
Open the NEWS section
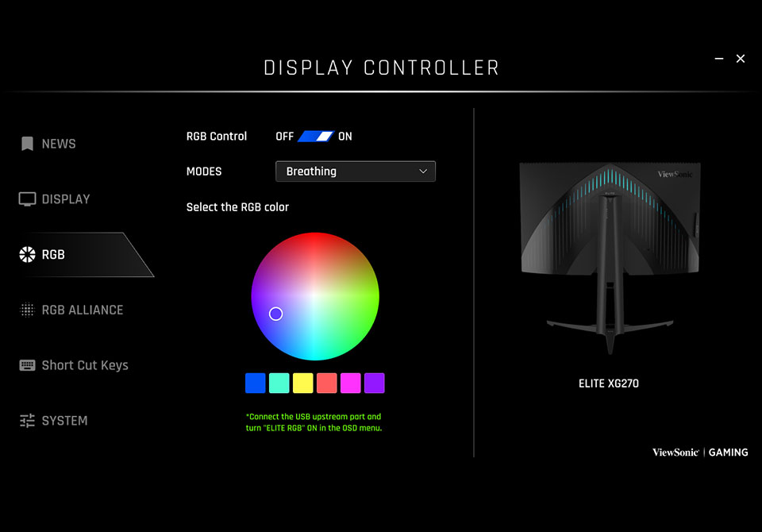click(59, 144)
